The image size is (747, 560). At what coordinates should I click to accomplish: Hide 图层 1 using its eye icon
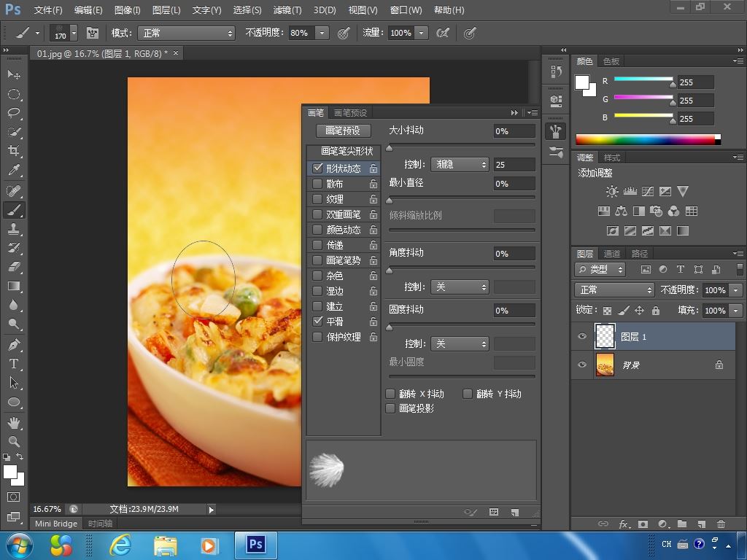click(581, 337)
